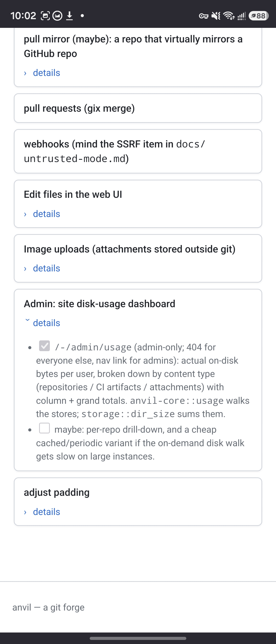Expand details under pull mirror card
The width and height of the screenshot is (276, 644).
tap(42, 73)
